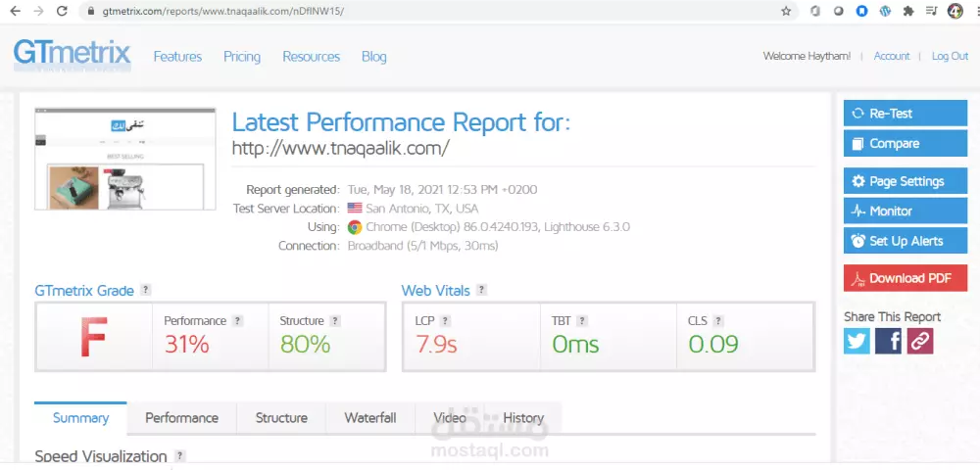Image resolution: width=980 pixels, height=470 pixels.
Task: Click the browser forward arrow
Action: 38,11
